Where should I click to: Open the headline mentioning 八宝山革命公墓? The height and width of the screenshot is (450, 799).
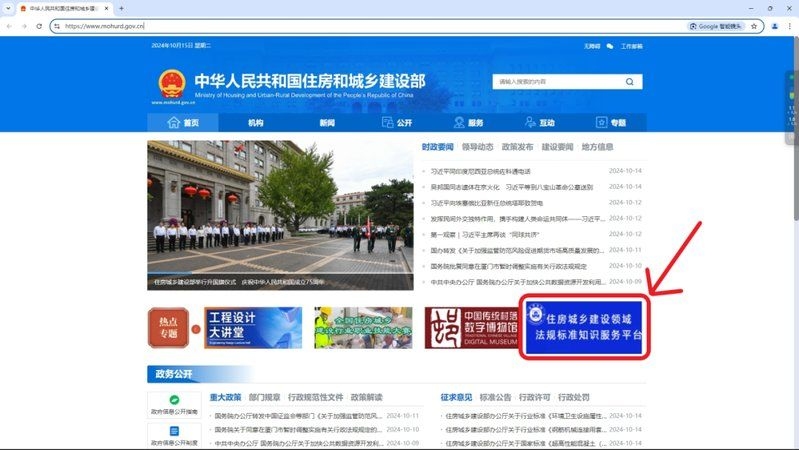tap(512, 188)
